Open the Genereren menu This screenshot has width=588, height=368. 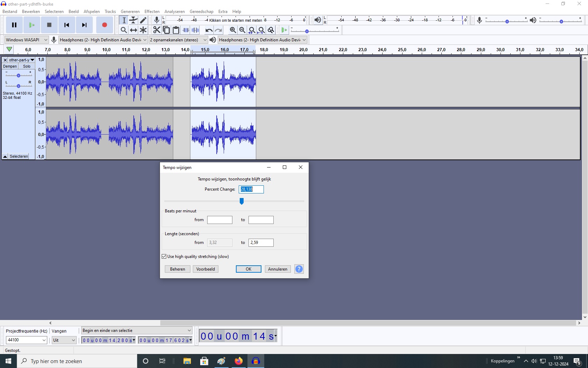pyautogui.click(x=130, y=12)
